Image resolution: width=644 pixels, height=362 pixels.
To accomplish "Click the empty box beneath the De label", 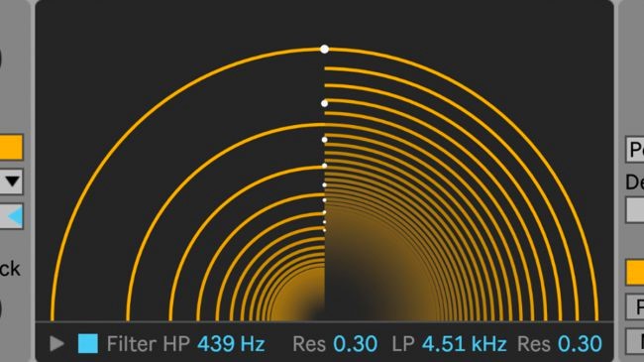I will [635, 210].
